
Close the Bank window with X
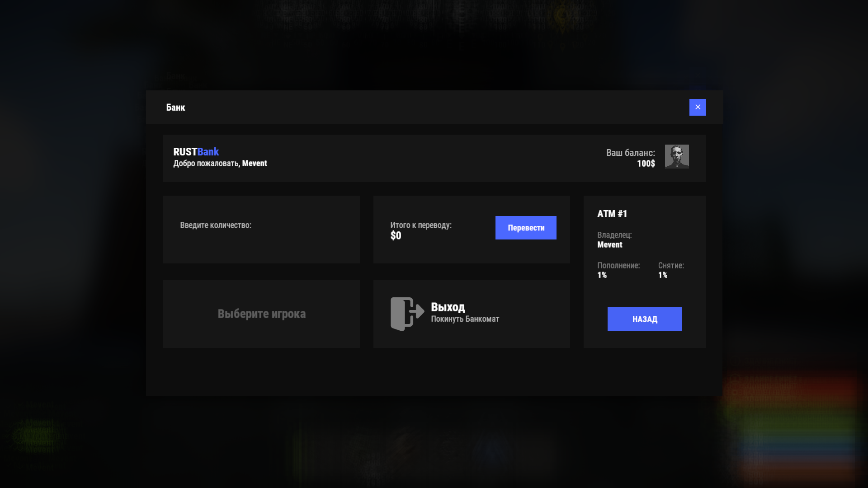(x=697, y=107)
